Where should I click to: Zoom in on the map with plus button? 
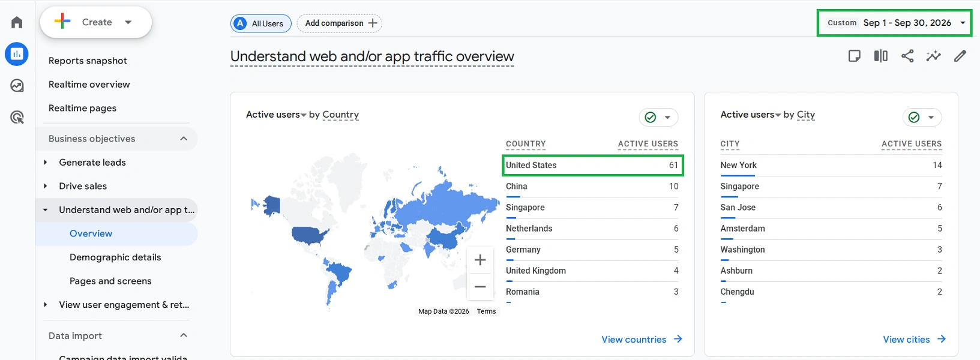click(480, 260)
